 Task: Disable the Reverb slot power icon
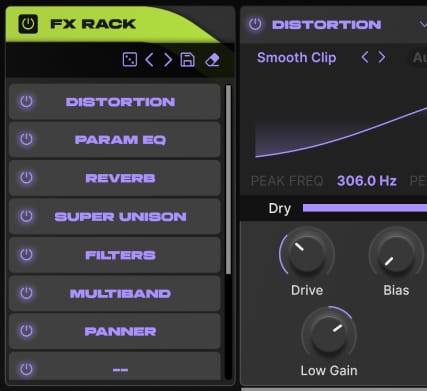click(26, 178)
